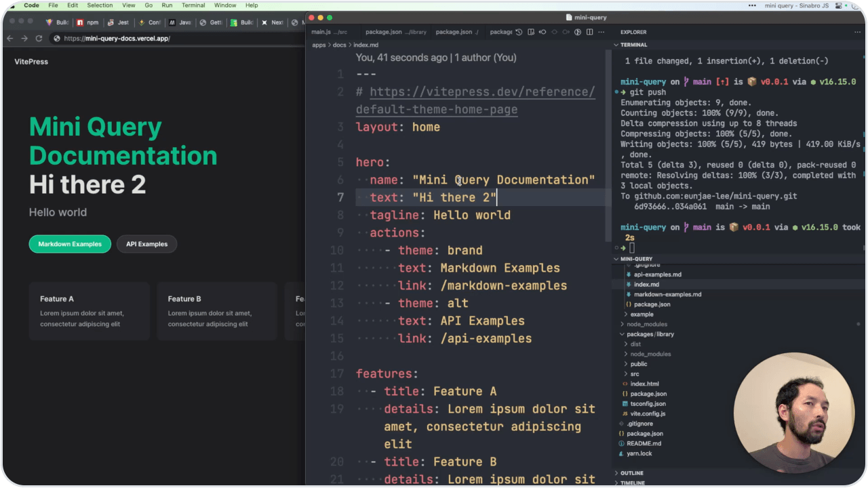Click the Markdown Examples button on docs page
This screenshot has width=868, height=488.
70,244
